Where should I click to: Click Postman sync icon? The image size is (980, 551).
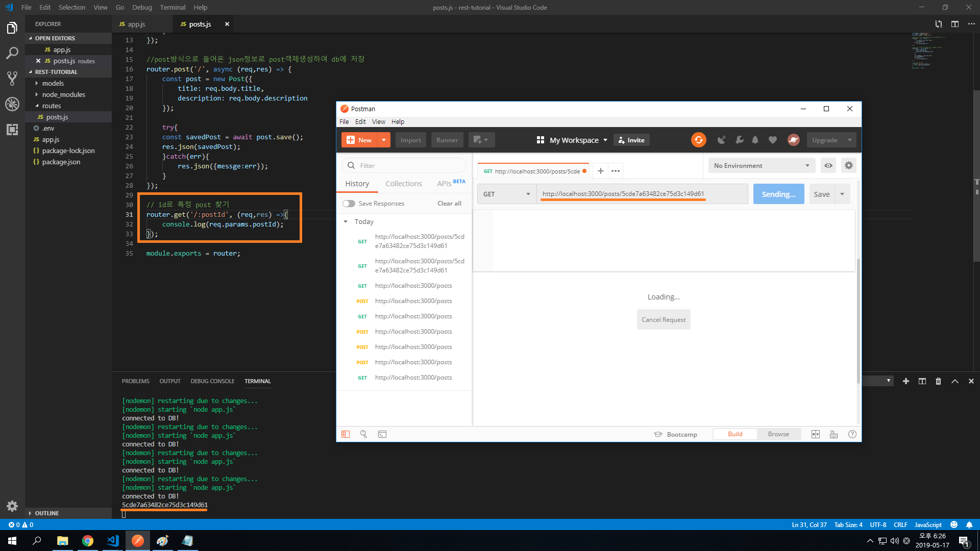pyautogui.click(x=699, y=140)
